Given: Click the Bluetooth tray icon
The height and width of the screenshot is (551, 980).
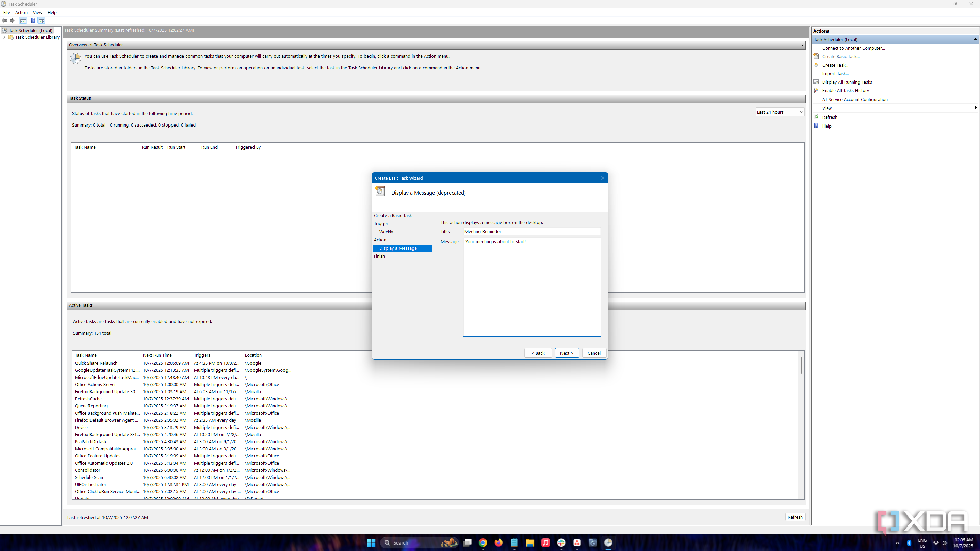Looking at the screenshot, I should (x=909, y=543).
